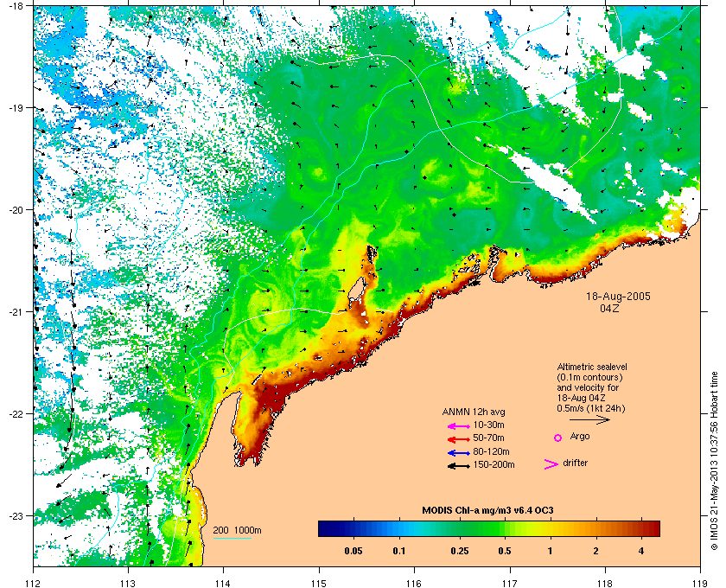Image resolution: width=726 pixels, height=588 pixels.
Task: Click the 150-200m depth label
Action: pos(494,464)
